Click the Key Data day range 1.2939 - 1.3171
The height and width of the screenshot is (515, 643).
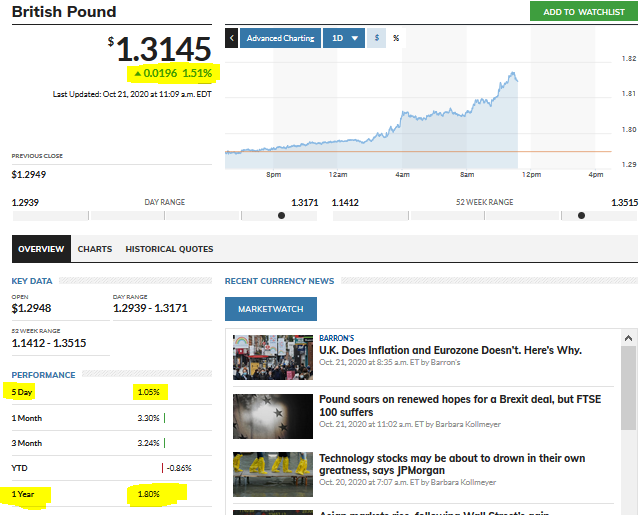pos(150,308)
